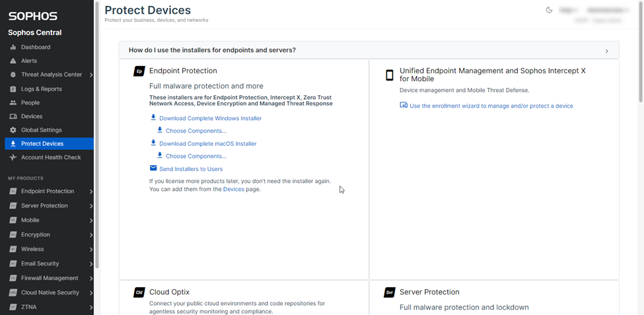The image size is (644, 315).
Task: Click Send Installers to Users link
Action: click(x=191, y=169)
